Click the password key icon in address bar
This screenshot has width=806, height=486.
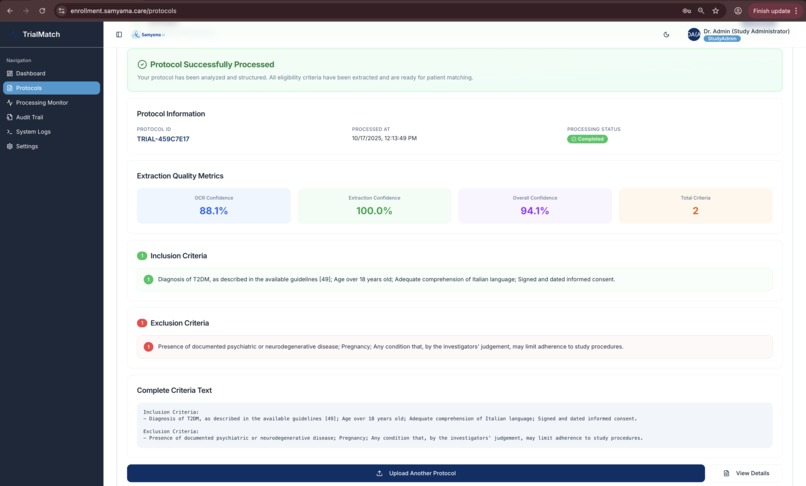coord(686,11)
